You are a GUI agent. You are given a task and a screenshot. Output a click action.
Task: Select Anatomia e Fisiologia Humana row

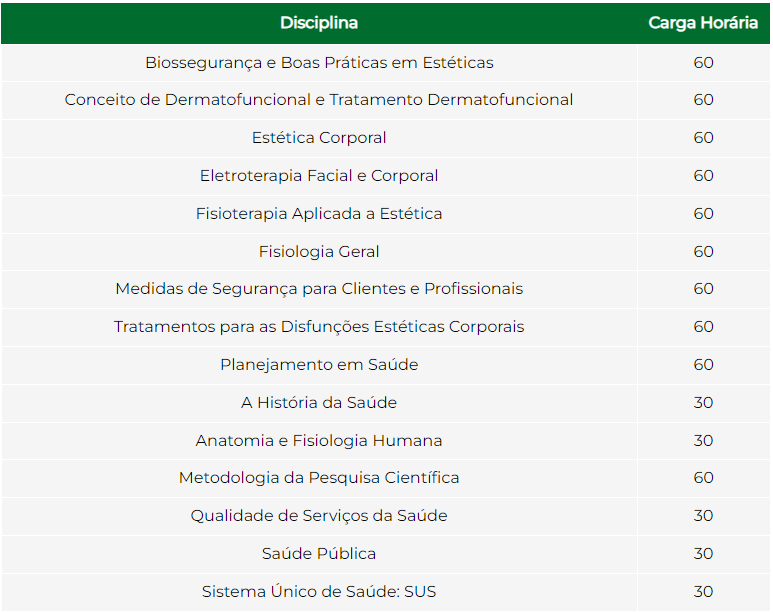click(319, 441)
